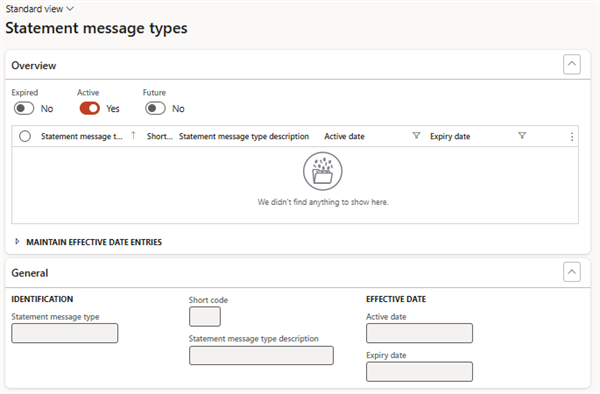Click the EFFECTIVE DATE group heading

396,299
